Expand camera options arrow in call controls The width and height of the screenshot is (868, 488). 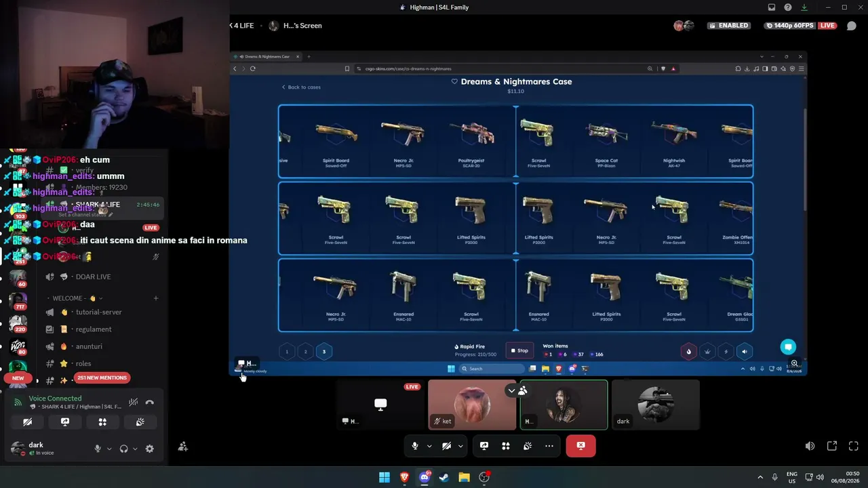coord(460,446)
